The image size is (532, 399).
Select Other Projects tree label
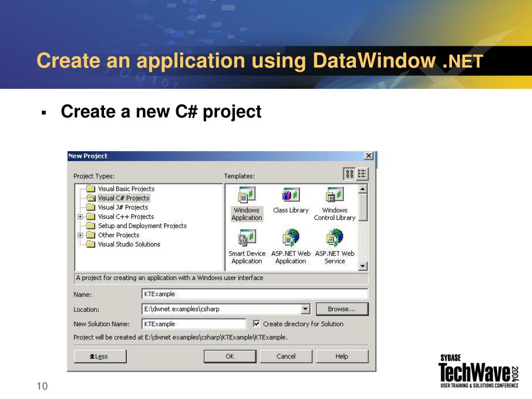pos(118,235)
